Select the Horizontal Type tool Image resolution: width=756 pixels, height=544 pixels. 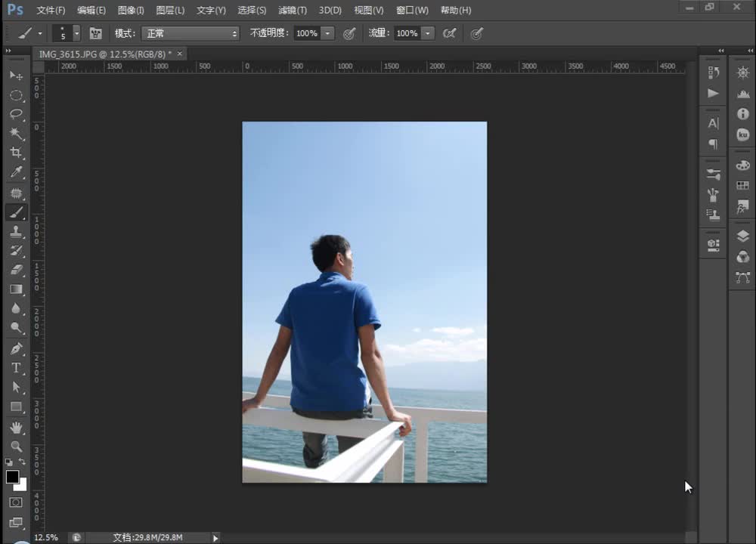point(16,368)
